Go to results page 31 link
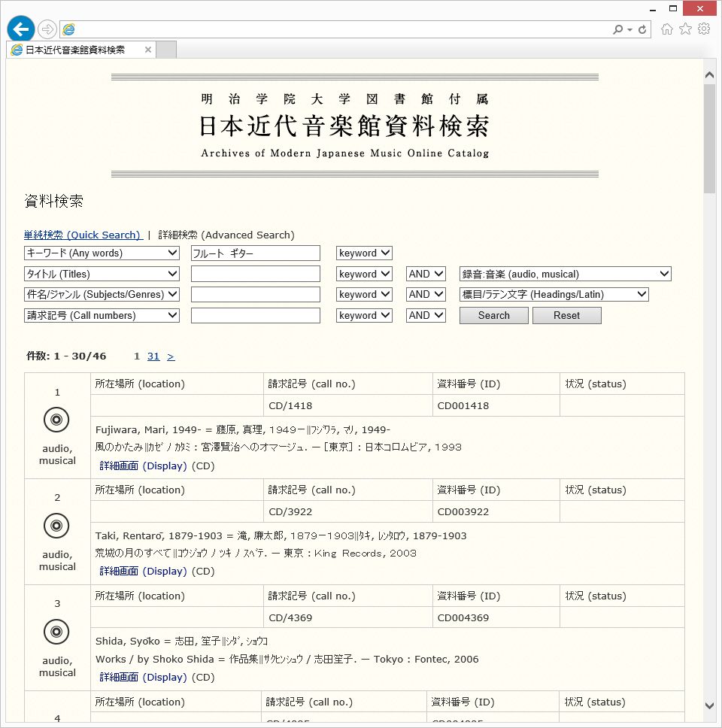Viewport: 722px width, 728px height. (x=153, y=356)
